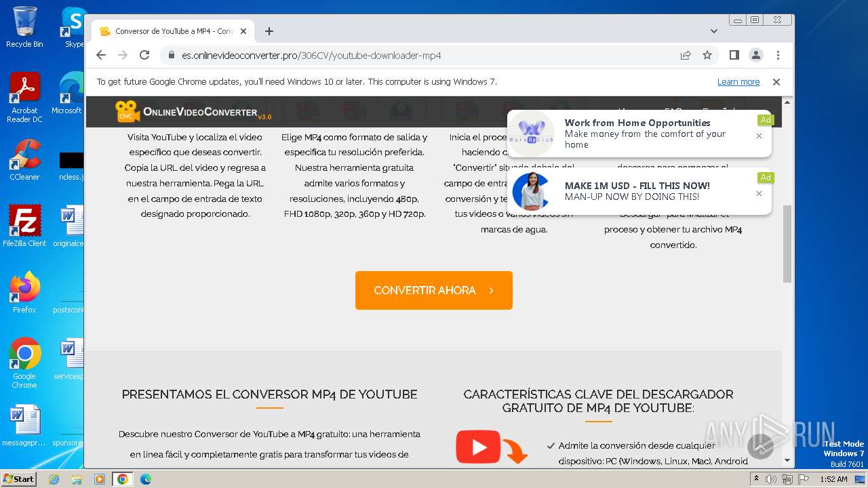This screenshot has height=488, width=868.
Task: Click PRESENTAMOS EL CONVERSOR MP4 DE YOUTUBE heading
Action: coord(269,394)
